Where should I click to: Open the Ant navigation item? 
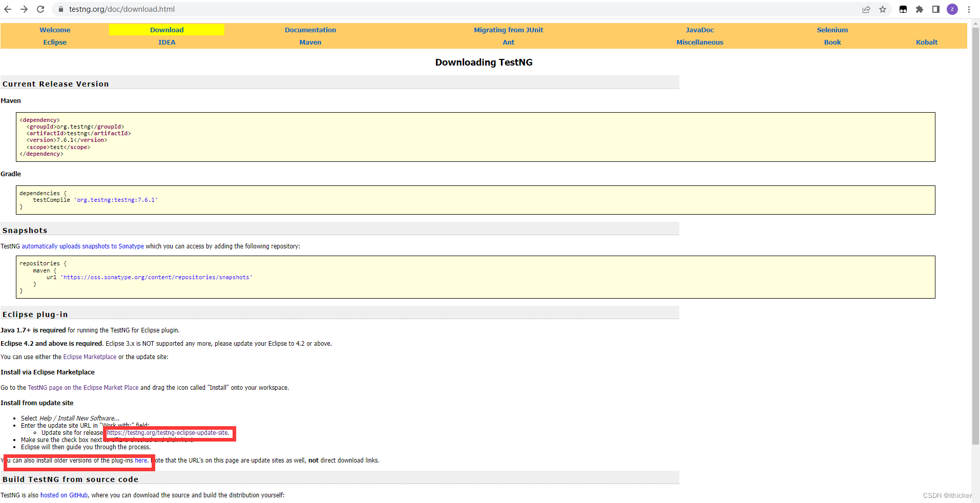coord(508,42)
